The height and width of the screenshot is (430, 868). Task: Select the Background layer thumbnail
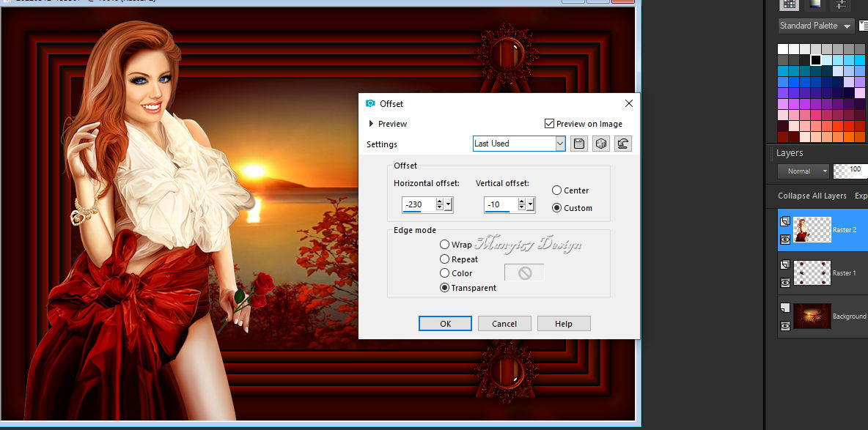[x=812, y=316]
